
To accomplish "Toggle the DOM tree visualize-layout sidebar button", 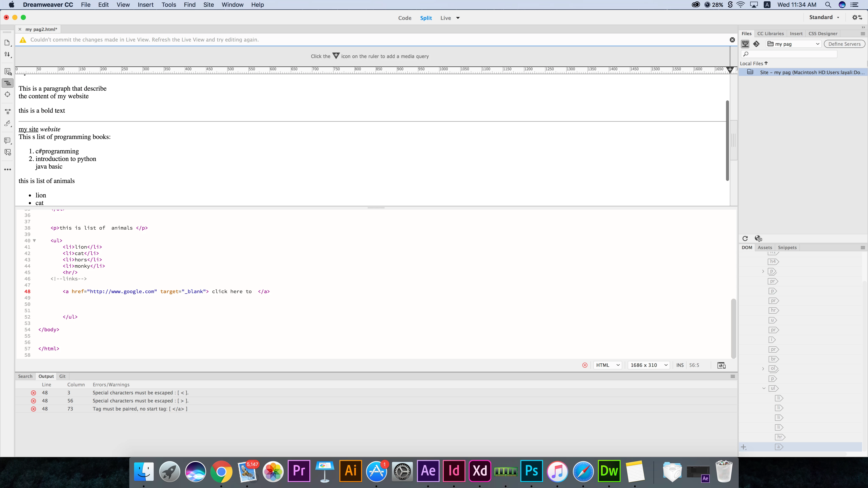I will 7,83.
